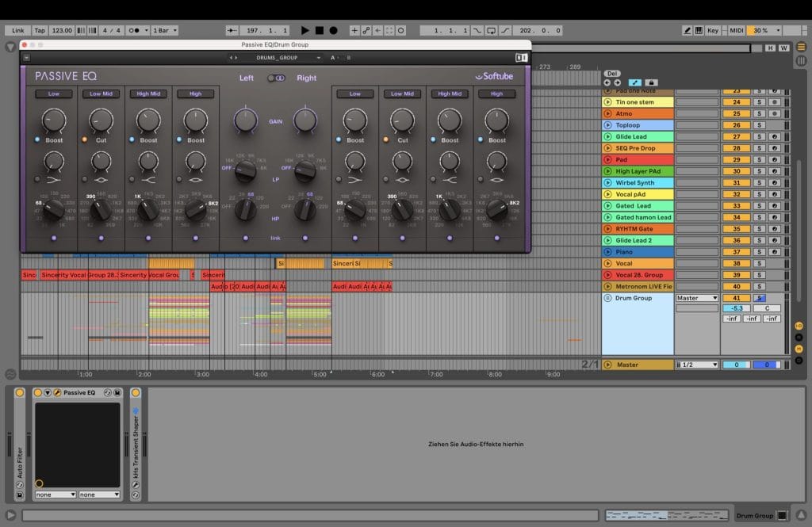Toggle Passive EQ side panel icon in header

tap(521, 58)
